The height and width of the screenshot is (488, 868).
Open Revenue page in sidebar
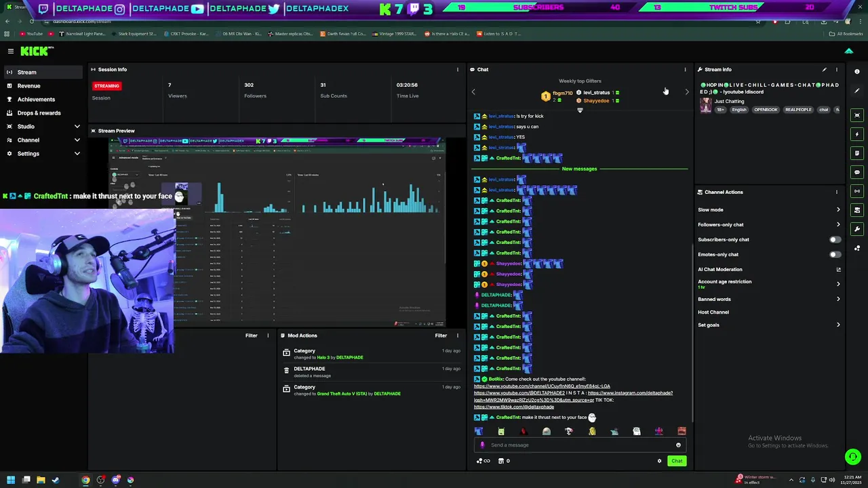point(44,86)
